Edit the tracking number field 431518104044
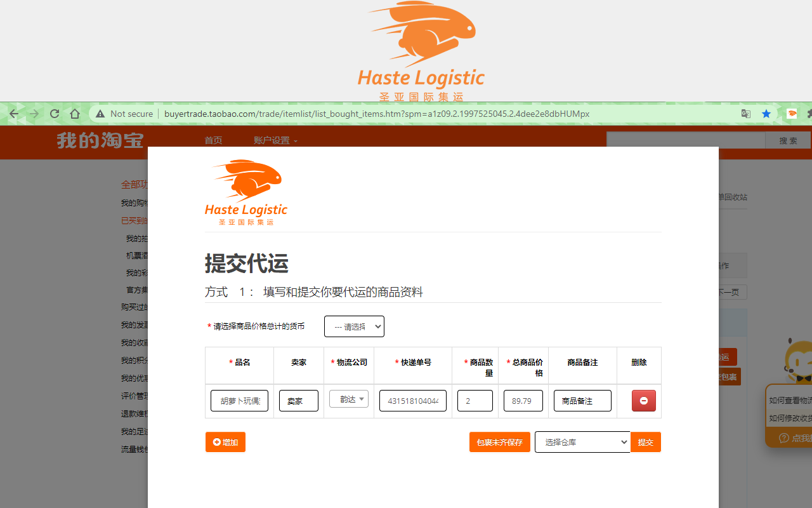This screenshot has height=508, width=812. coord(413,401)
